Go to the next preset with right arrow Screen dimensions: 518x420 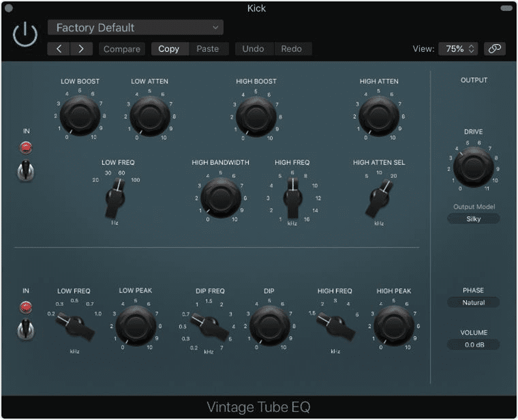pyautogui.click(x=81, y=49)
